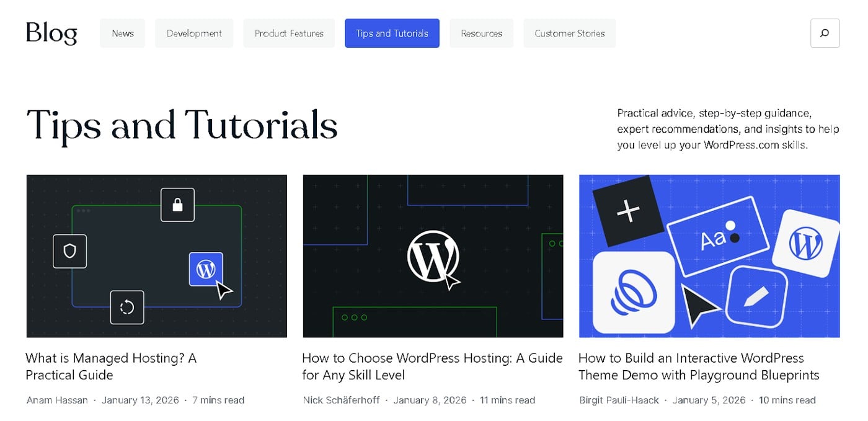Open the Playground Blueprints theme demo article
The width and height of the screenshot is (868, 421).
(x=699, y=366)
